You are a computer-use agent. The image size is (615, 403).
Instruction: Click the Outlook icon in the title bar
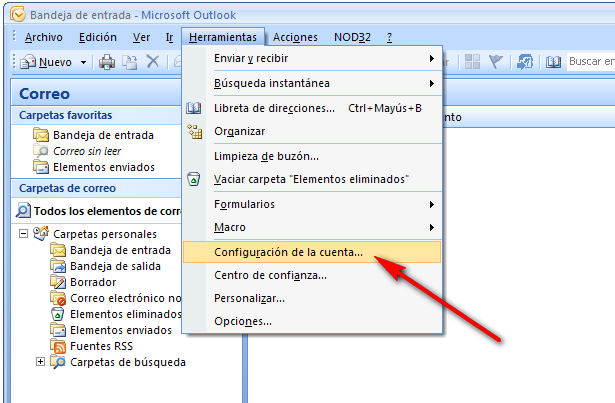(18, 14)
